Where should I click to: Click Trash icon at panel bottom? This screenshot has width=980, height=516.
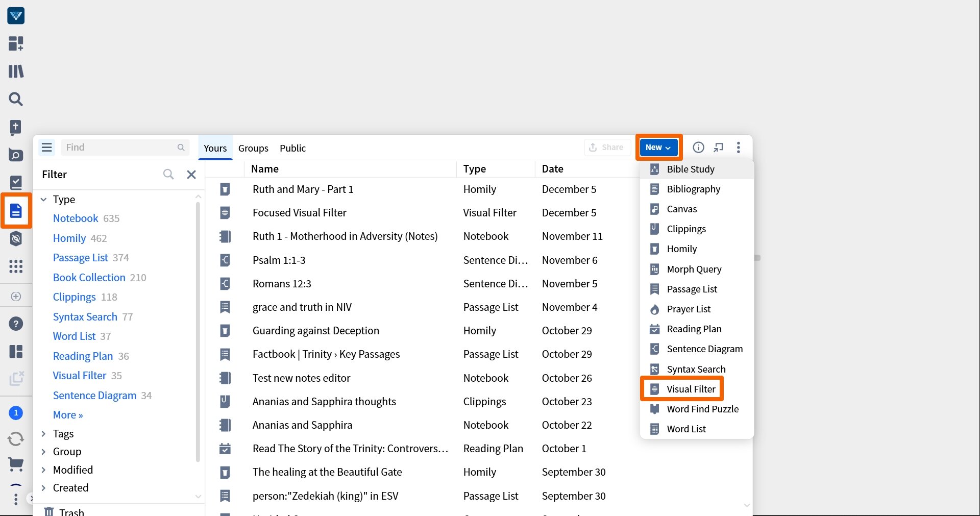(x=49, y=511)
